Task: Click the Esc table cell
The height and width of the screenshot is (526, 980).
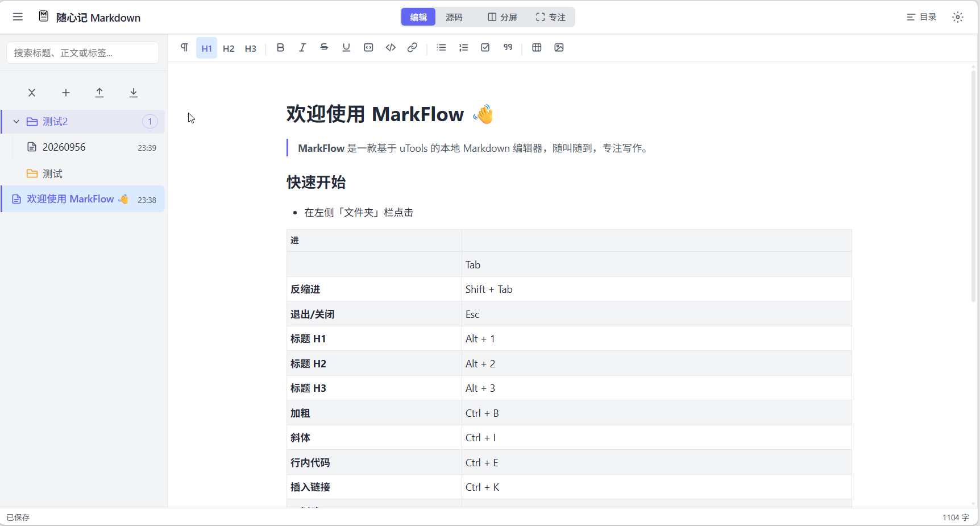Action: click(657, 314)
